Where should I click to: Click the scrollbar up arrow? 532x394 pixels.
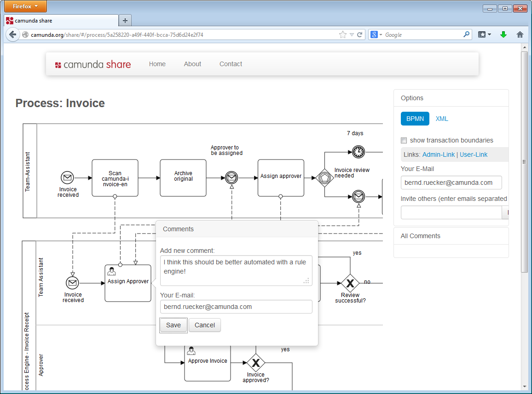click(525, 47)
